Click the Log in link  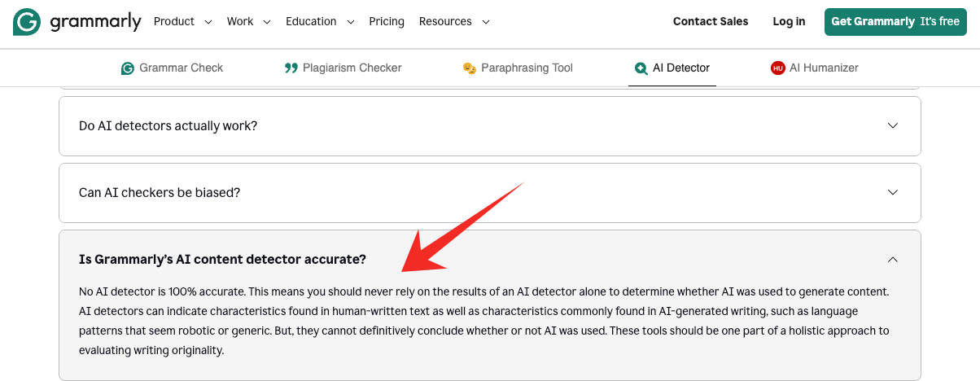point(789,22)
